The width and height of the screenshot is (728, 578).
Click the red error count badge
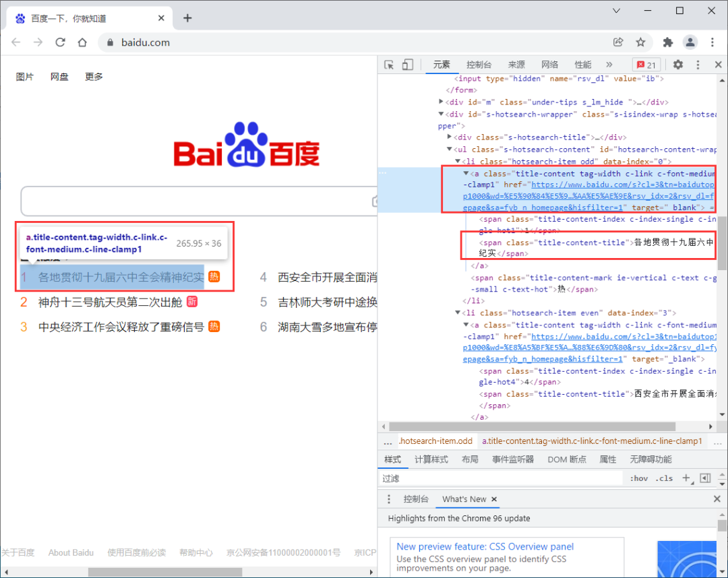click(x=646, y=65)
